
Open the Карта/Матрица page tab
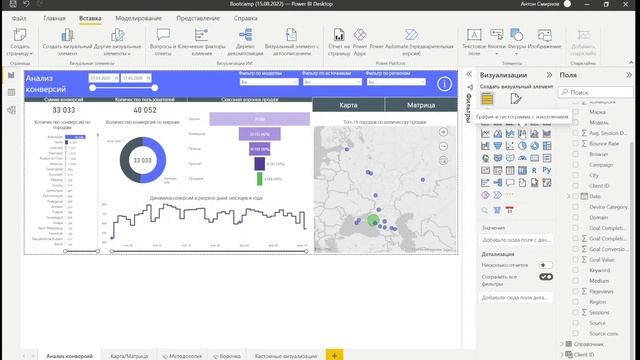(129, 356)
